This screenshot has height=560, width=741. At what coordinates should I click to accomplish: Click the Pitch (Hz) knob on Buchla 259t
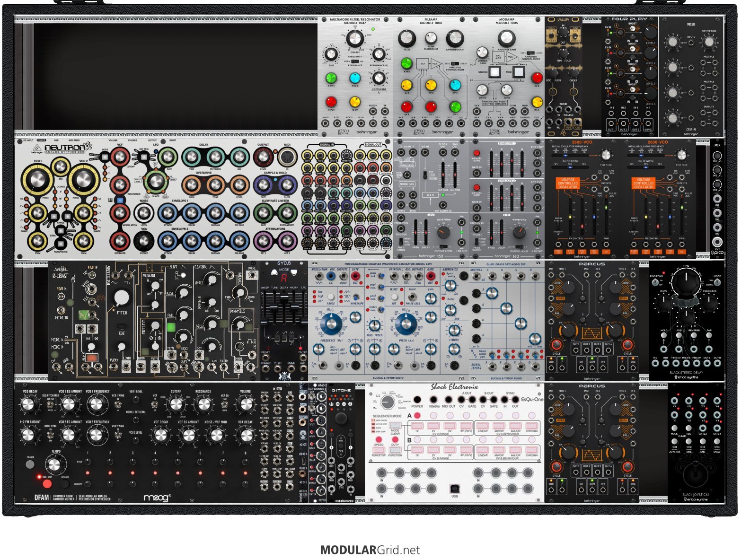[x=406, y=324]
